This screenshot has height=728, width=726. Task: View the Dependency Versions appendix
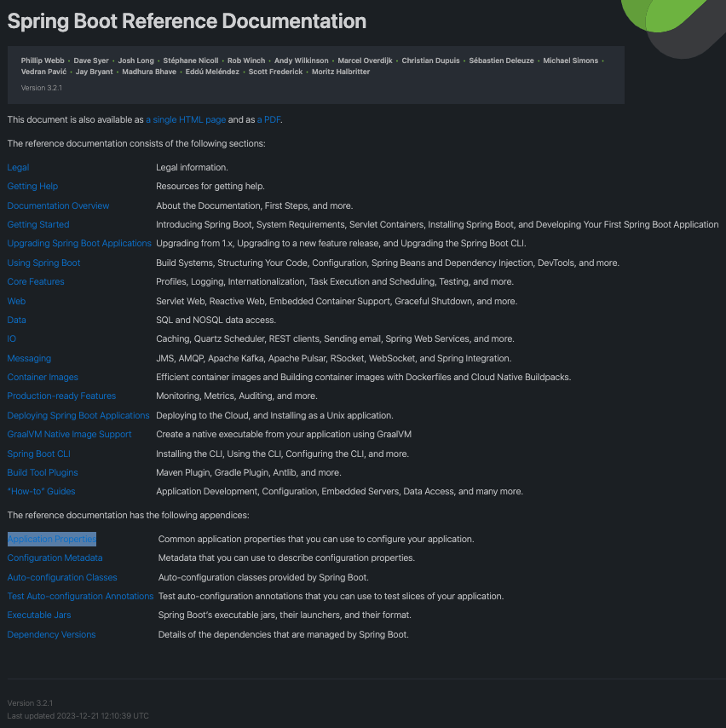51,634
